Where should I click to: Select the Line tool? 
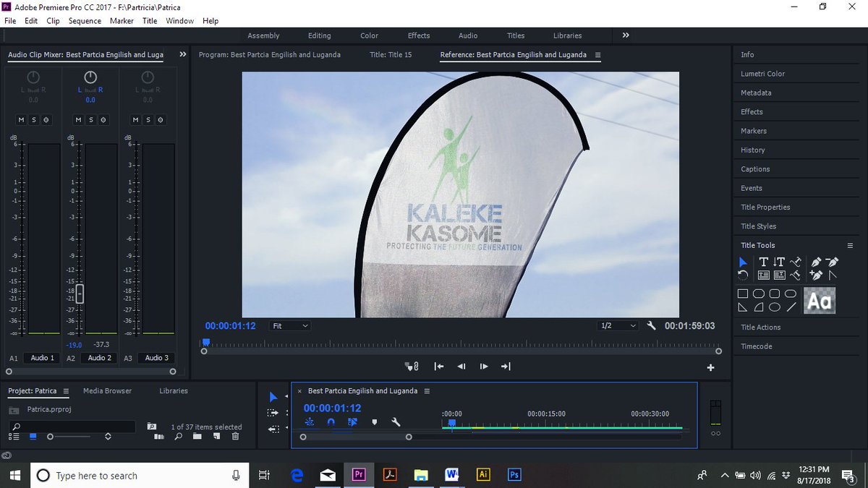[791, 307]
